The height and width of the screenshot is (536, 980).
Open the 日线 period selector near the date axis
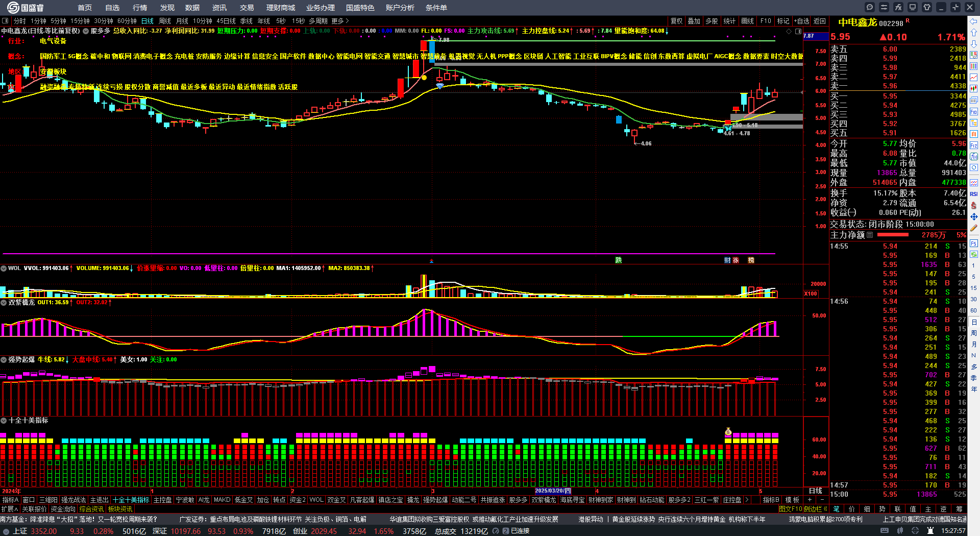[816, 491]
